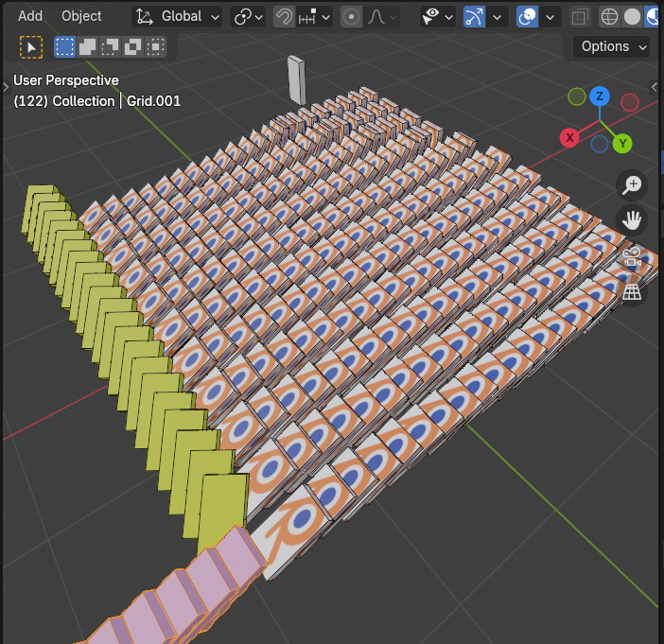Screen dimensions: 664x644
Task: Choose Invert selection mode
Action: click(132, 46)
